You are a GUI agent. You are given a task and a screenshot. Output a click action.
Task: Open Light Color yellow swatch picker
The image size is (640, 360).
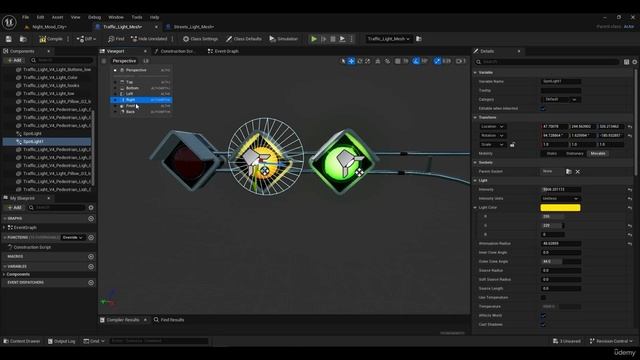pyautogui.click(x=560, y=208)
